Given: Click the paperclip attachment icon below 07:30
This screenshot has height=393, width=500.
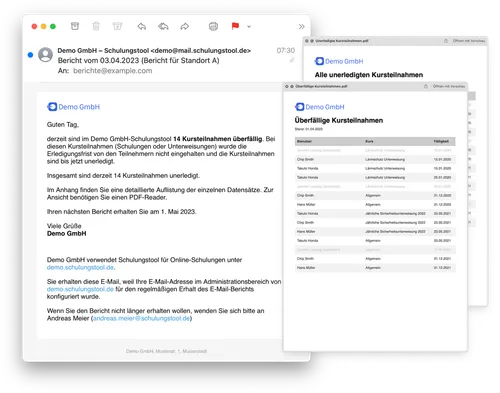Looking at the screenshot, I should point(292,60).
